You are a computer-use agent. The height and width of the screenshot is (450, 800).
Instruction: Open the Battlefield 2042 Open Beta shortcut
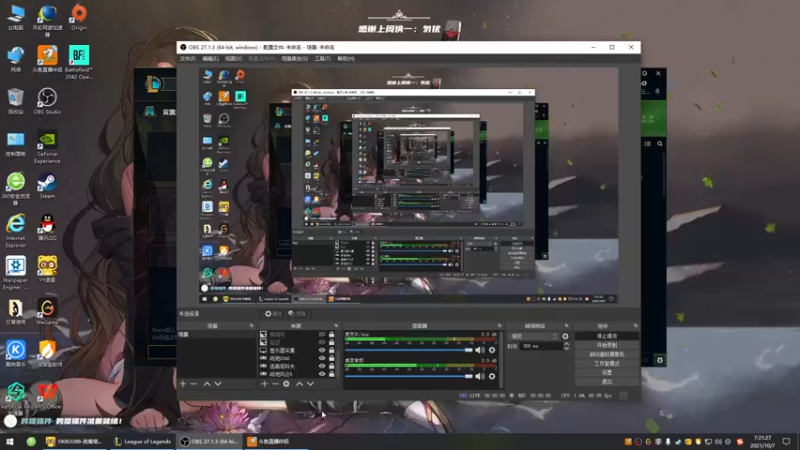[79, 62]
